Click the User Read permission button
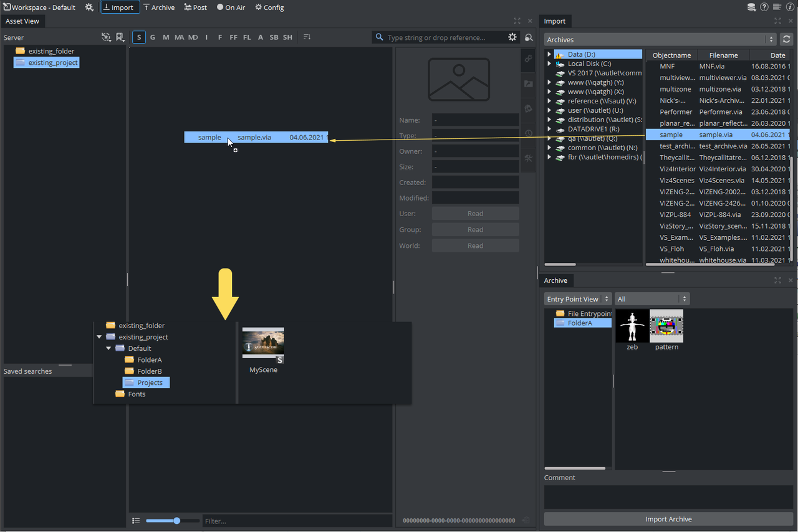Viewport: 798px width, 532px height. 475,214
